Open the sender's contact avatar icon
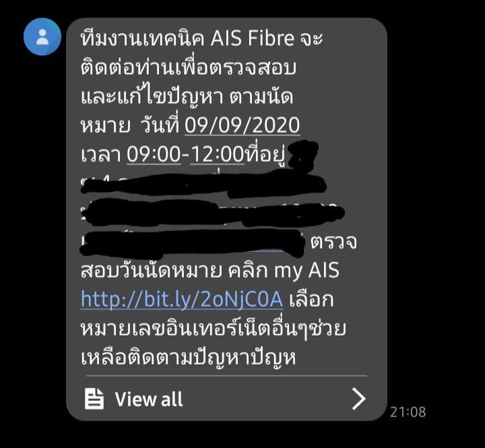The width and height of the screenshot is (485, 448). (42, 37)
